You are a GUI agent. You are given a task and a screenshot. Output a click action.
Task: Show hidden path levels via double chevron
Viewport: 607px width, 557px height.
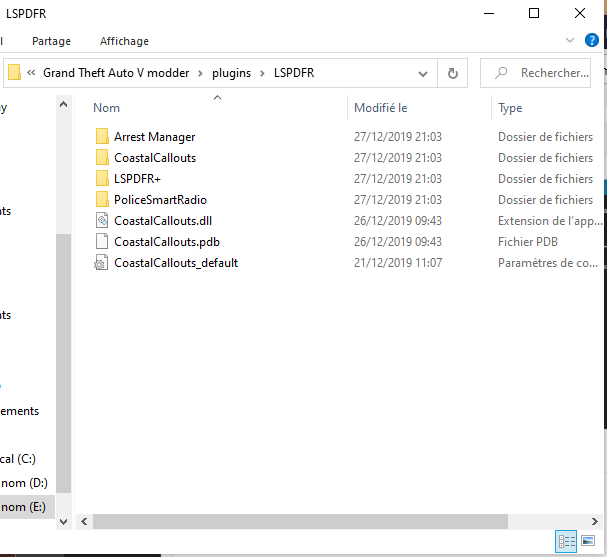[x=31, y=73]
